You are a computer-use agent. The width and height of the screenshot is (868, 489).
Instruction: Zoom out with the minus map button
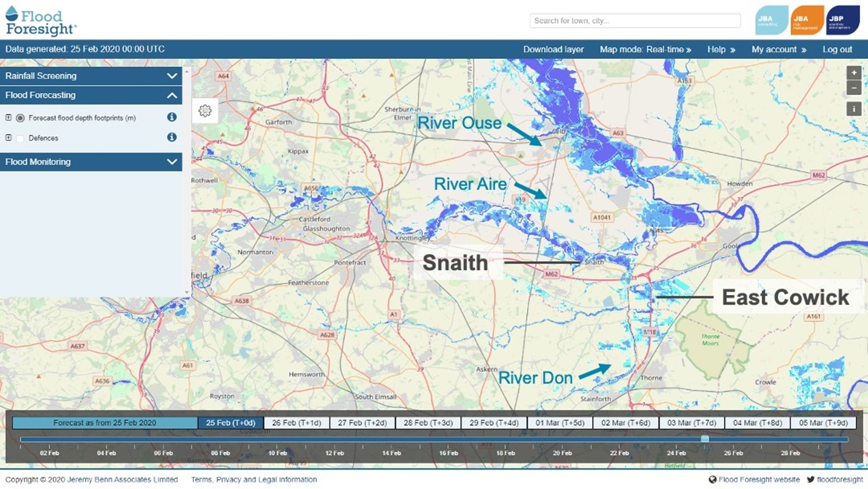coord(853,88)
